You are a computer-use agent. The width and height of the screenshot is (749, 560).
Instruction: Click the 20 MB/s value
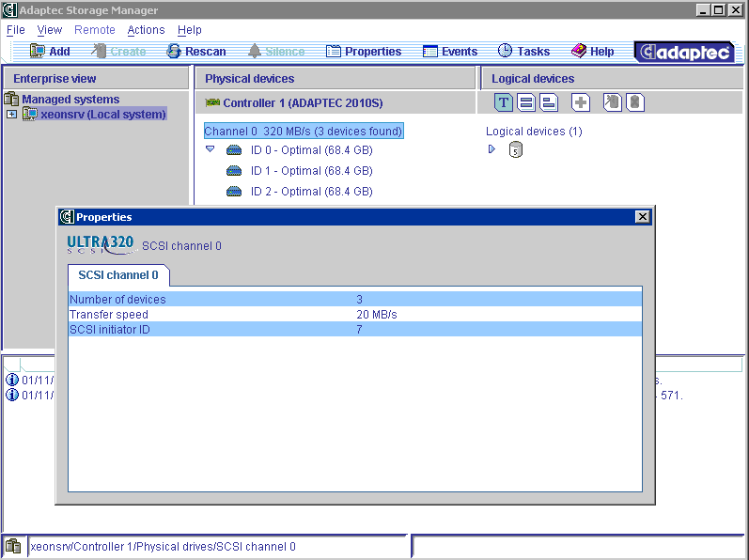pos(377,314)
